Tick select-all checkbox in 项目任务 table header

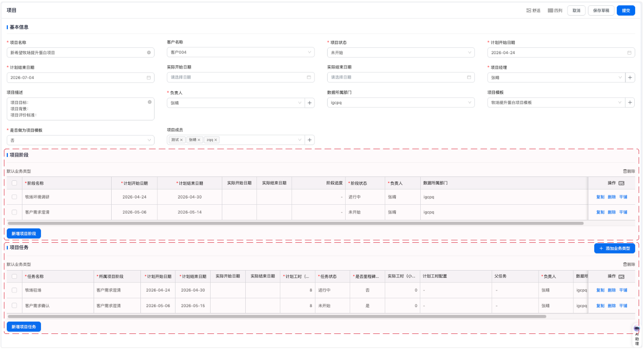pos(14,276)
